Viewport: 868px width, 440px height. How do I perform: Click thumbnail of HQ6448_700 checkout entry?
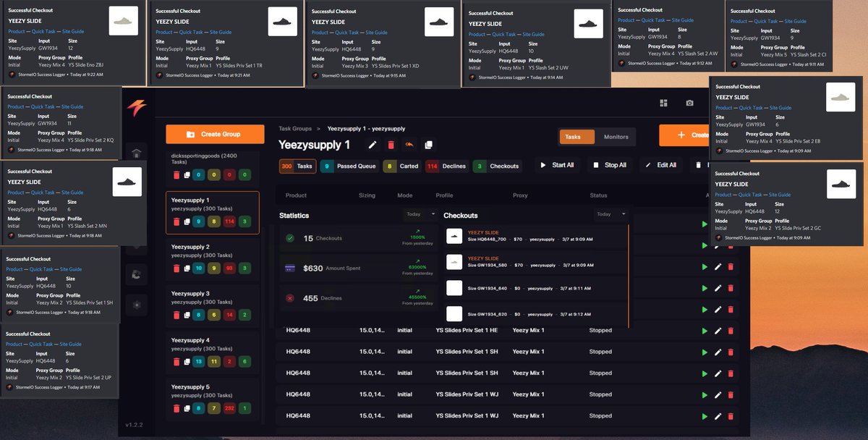tap(454, 235)
